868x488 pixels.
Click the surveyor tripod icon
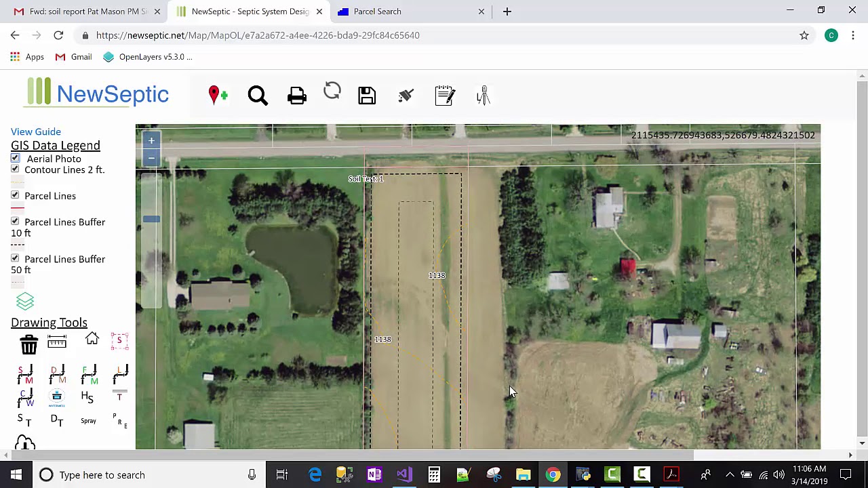[483, 96]
